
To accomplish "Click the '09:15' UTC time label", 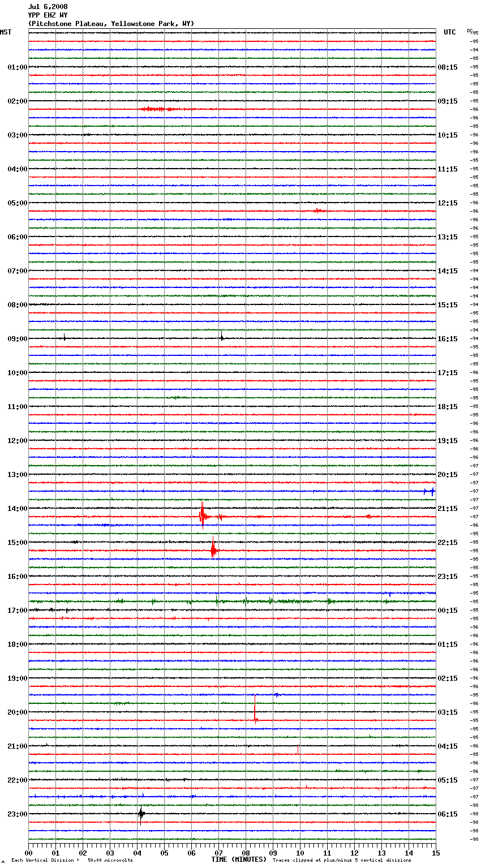I will [448, 101].
